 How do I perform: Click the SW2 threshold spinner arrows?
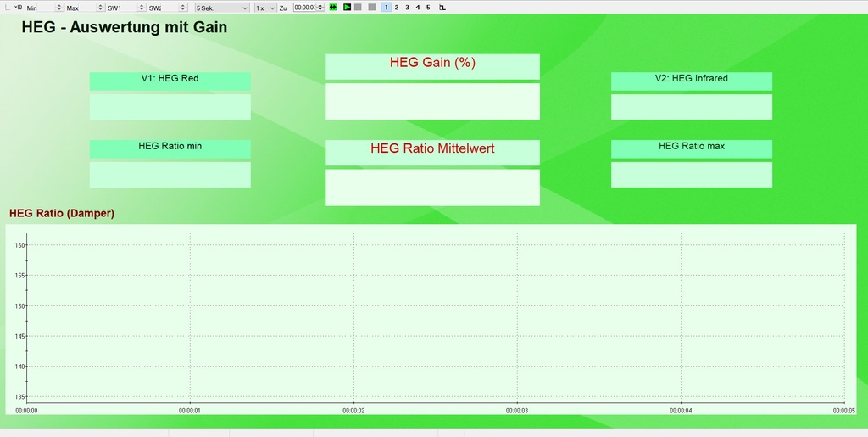[183, 8]
